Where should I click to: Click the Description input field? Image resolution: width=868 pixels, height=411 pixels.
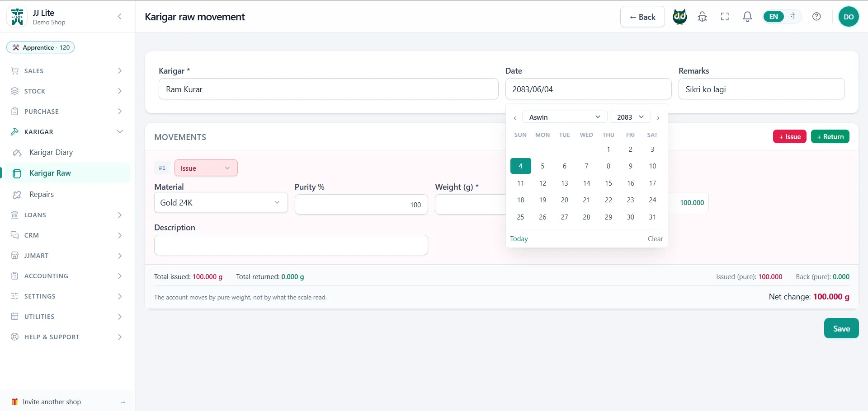[291, 245]
